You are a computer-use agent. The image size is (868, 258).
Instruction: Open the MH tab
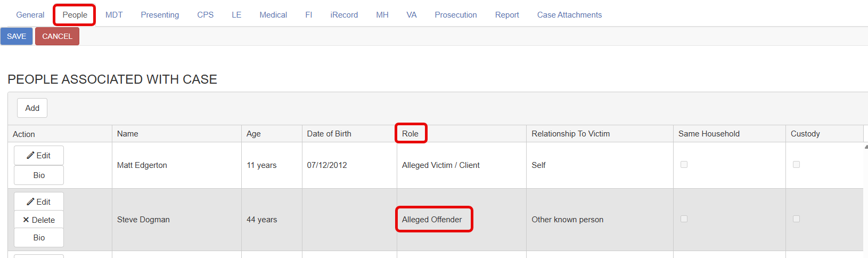(x=382, y=15)
